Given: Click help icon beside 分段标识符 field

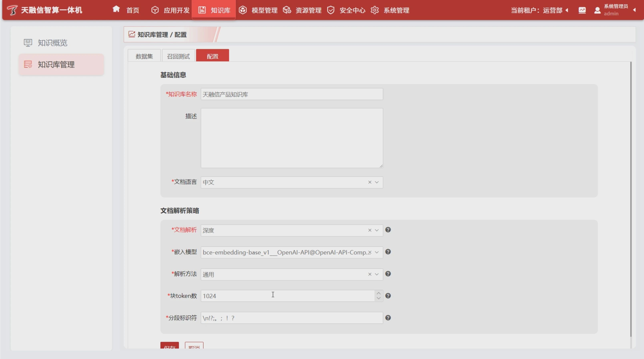Looking at the screenshot, I should tap(388, 318).
